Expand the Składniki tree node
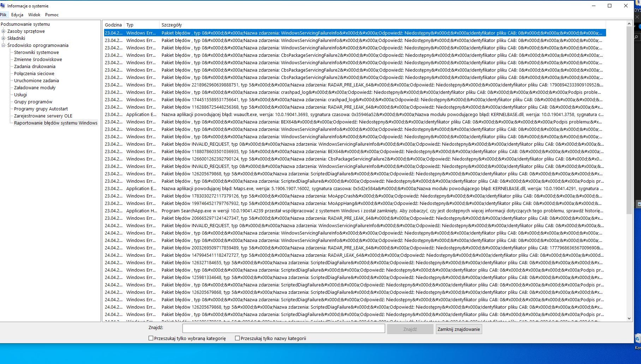This screenshot has width=641, height=364. 4,38
